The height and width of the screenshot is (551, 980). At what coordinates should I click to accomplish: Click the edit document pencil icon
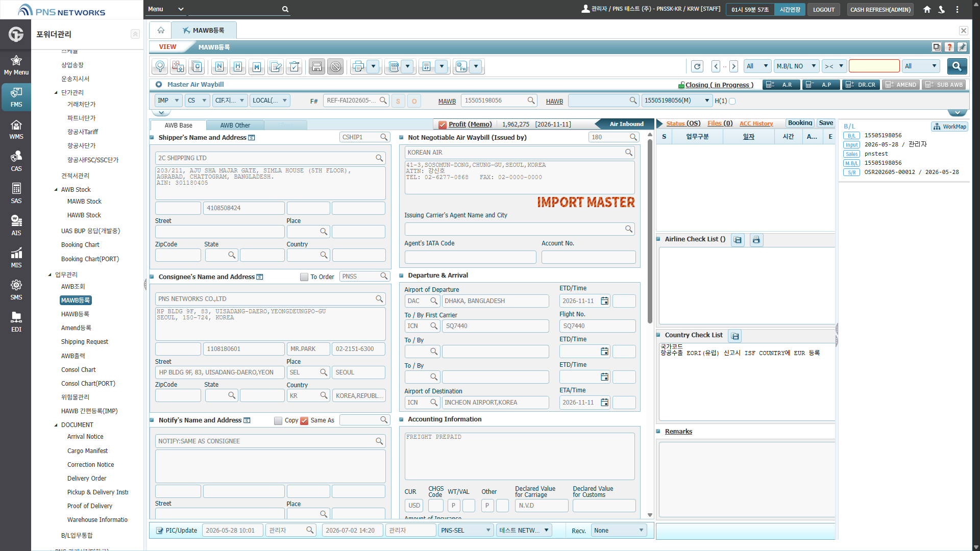[276, 66]
